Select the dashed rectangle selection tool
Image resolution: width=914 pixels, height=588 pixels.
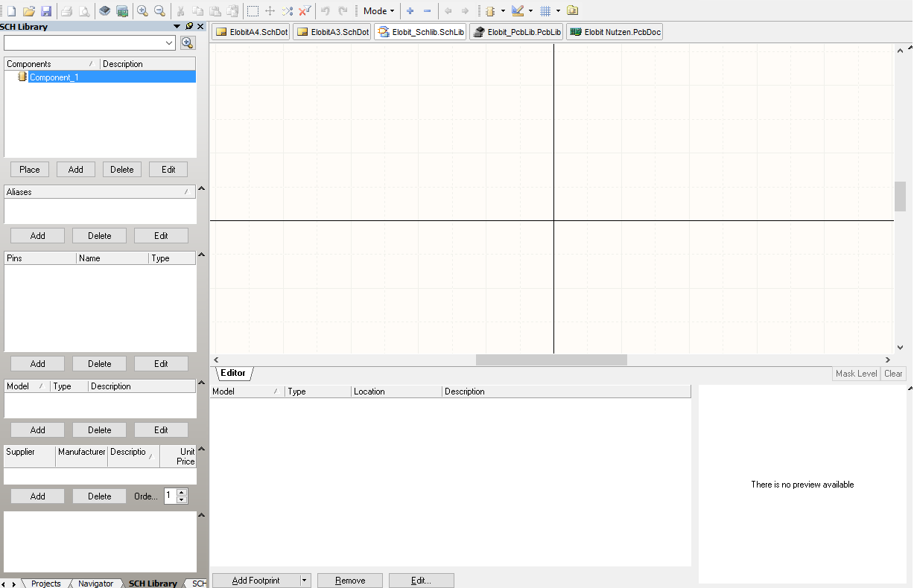pyautogui.click(x=253, y=11)
